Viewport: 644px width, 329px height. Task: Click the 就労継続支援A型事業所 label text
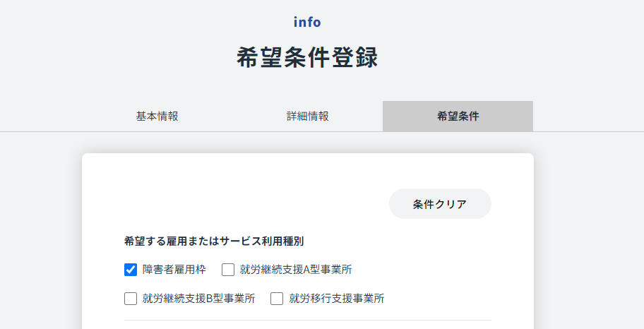(296, 270)
